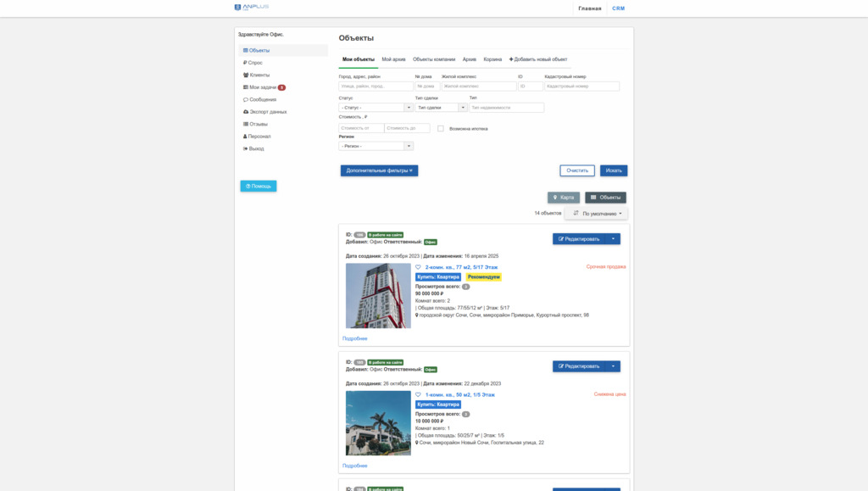Switch to Объекты list view button

pos(605,198)
